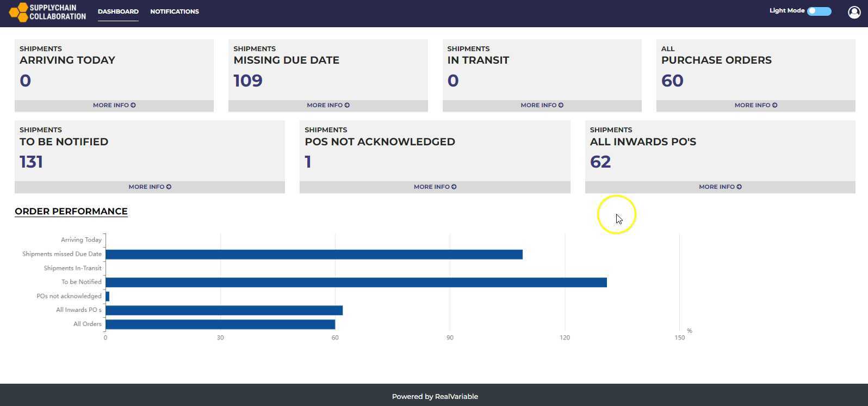Image resolution: width=868 pixels, height=406 pixels.
Task: Click the POs not acknowledged small bar
Action: (108, 296)
